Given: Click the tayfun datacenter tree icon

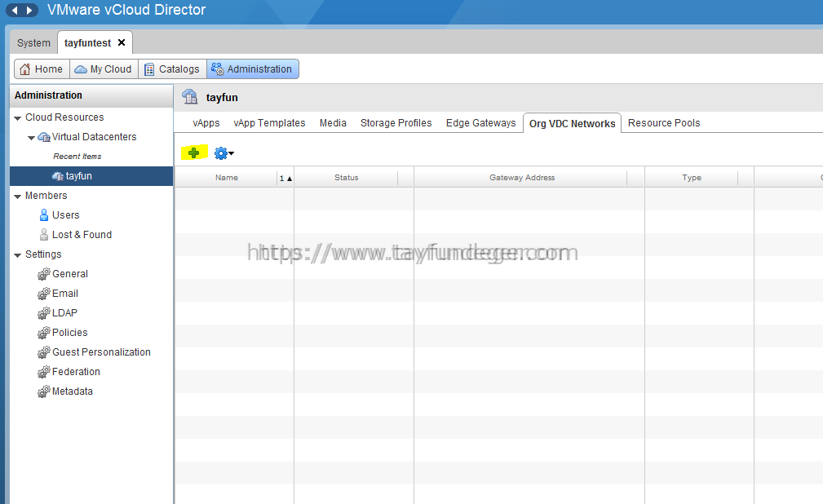Looking at the screenshot, I should pos(58,176).
